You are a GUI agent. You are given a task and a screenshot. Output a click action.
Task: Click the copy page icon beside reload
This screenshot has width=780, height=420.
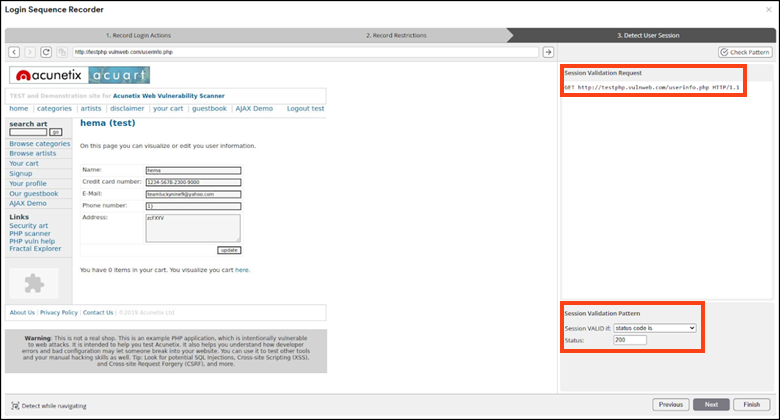click(62, 52)
